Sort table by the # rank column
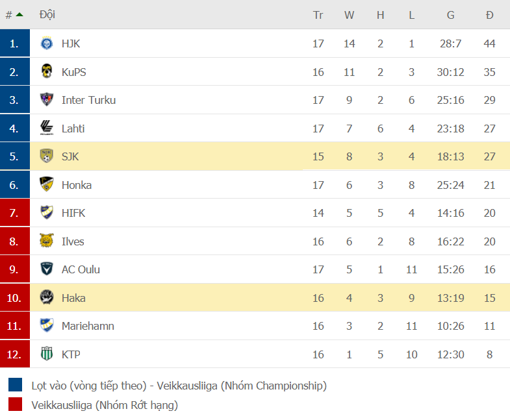 [14, 15]
